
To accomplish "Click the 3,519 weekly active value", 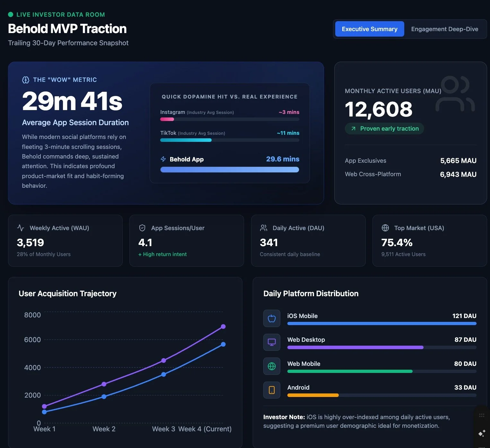I will pos(31,243).
